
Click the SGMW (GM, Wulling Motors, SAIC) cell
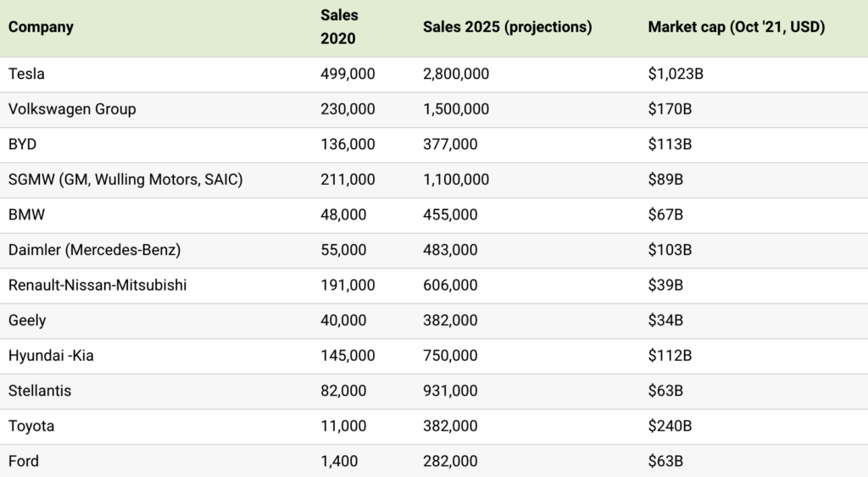pos(125,180)
